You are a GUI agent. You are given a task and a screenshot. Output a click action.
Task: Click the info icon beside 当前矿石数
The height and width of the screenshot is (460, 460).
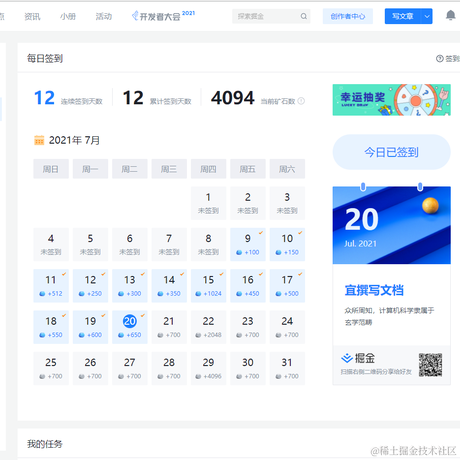click(301, 101)
